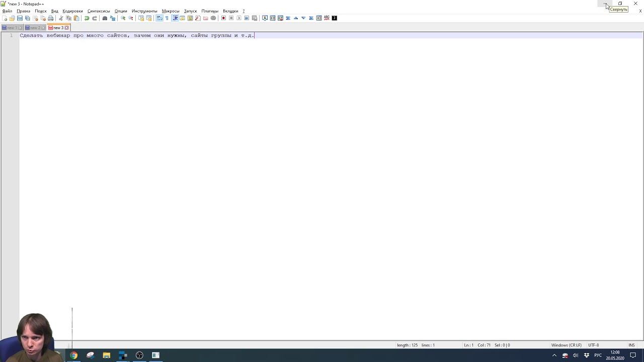Open the Инструменты menu
The width and height of the screenshot is (644, 362).
click(144, 11)
